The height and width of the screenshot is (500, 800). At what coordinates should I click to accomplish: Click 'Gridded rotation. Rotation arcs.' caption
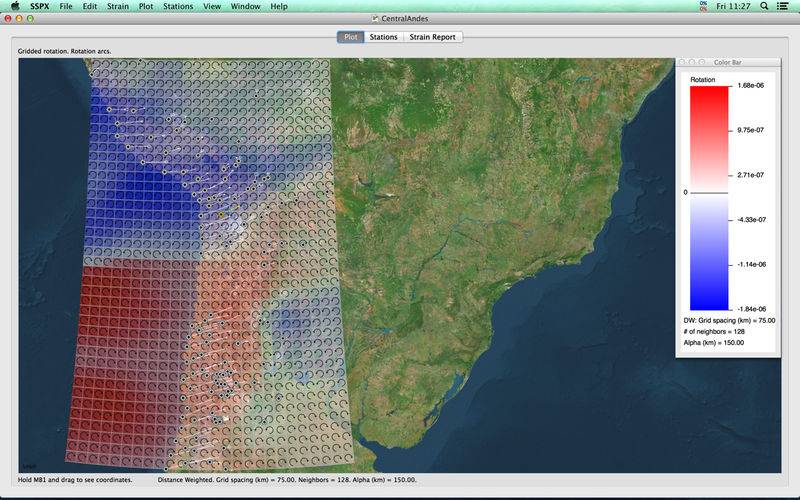[64, 51]
